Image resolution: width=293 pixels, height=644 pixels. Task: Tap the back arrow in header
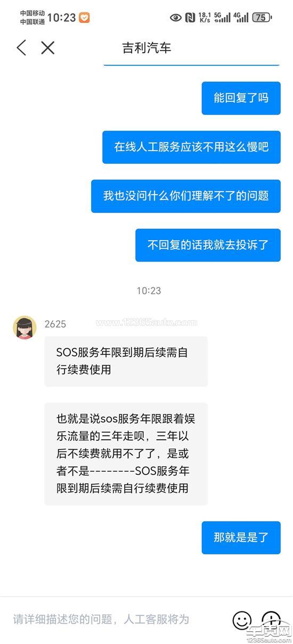[21, 48]
